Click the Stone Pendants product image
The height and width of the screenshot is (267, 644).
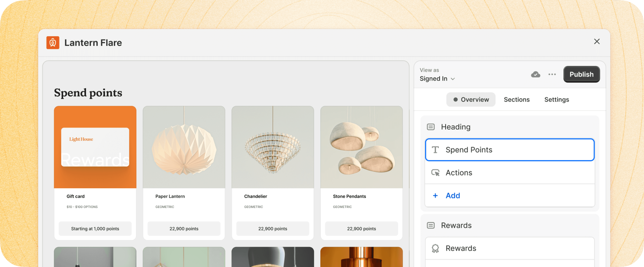pos(361,147)
